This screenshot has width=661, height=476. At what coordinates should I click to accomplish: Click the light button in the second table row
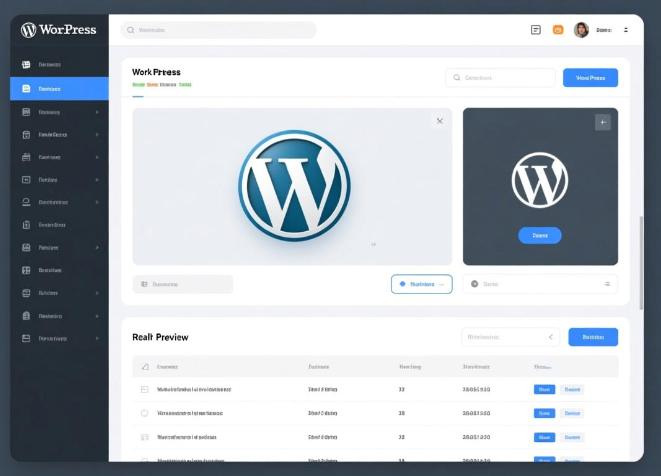pyautogui.click(x=572, y=413)
